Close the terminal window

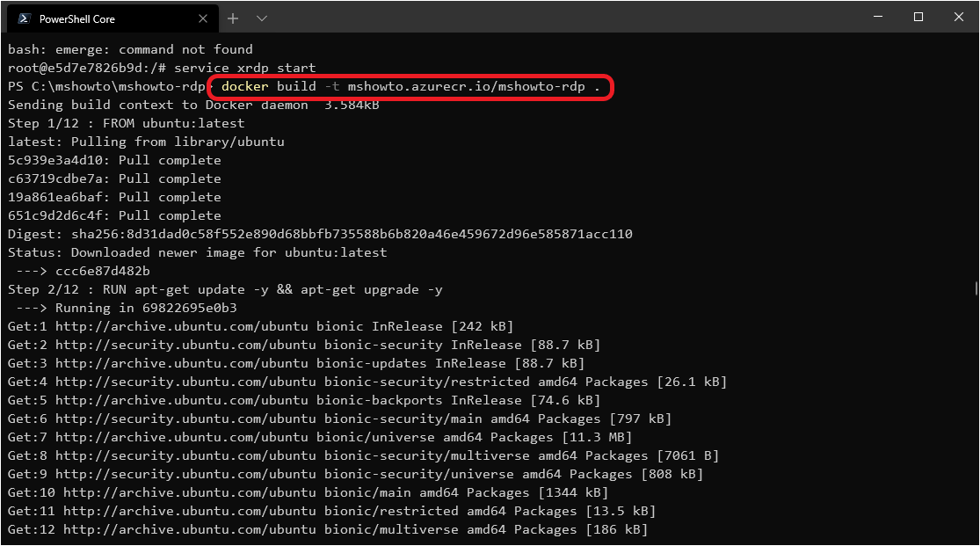[x=959, y=17]
